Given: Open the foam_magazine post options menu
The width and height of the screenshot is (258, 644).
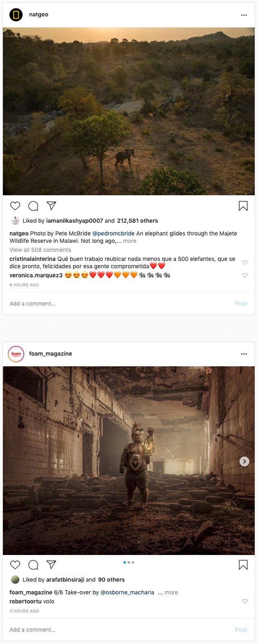Looking at the screenshot, I should coord(244,354).
